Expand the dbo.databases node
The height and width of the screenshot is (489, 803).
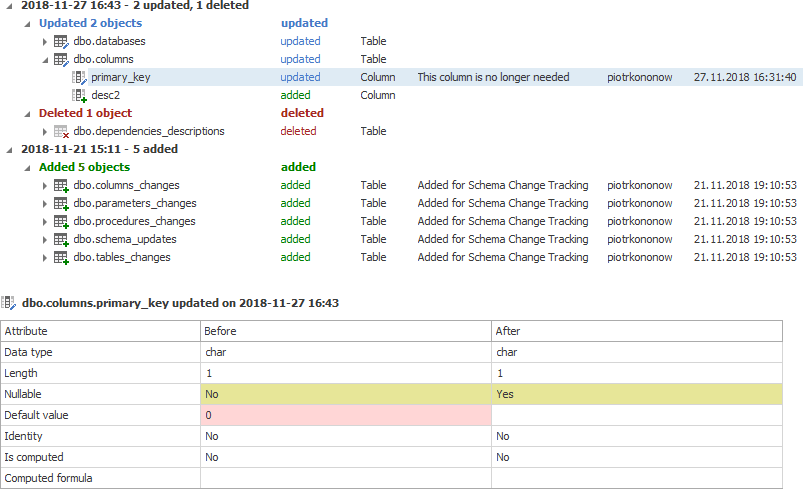coord(45,42)
